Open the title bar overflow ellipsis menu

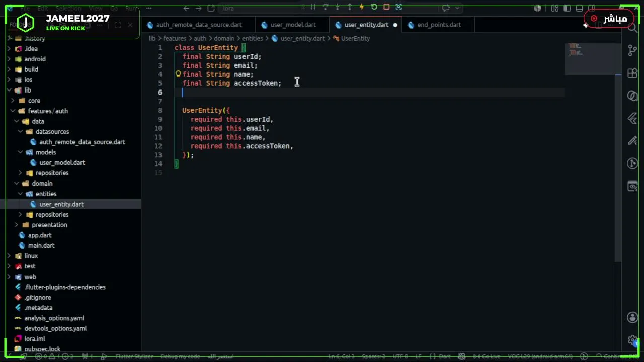pyautogui.click(x=149, y=8)
